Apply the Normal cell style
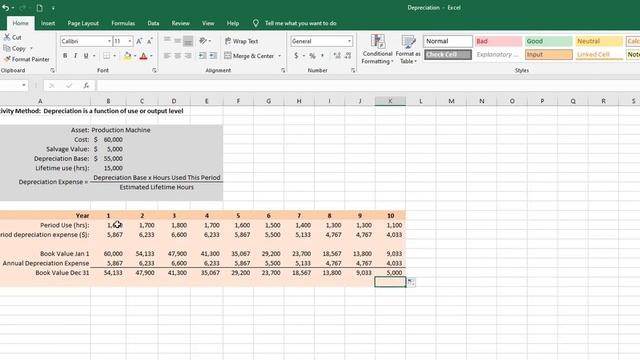Viewport: 640px width, 360px height. click(448, 41)
